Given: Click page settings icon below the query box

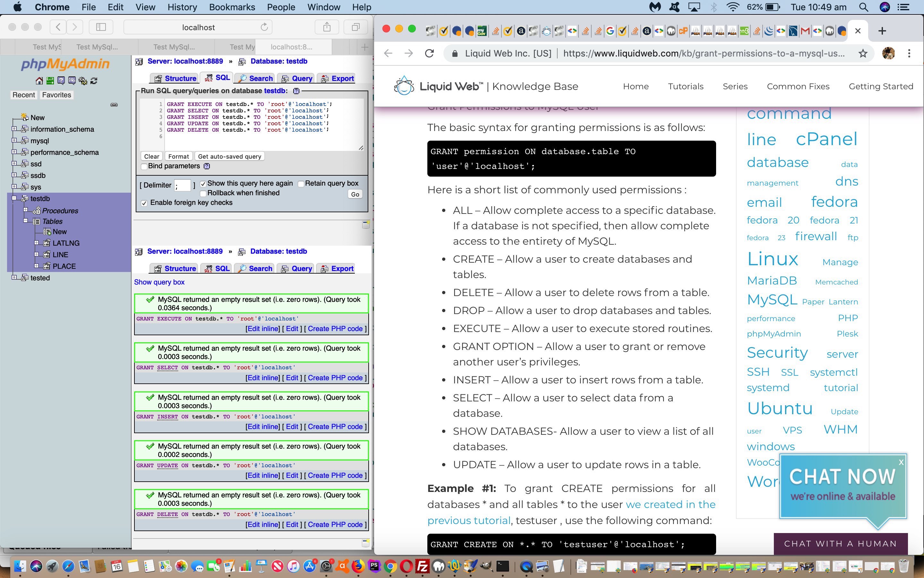Looking at the screenshot, I should pos(365,224).
